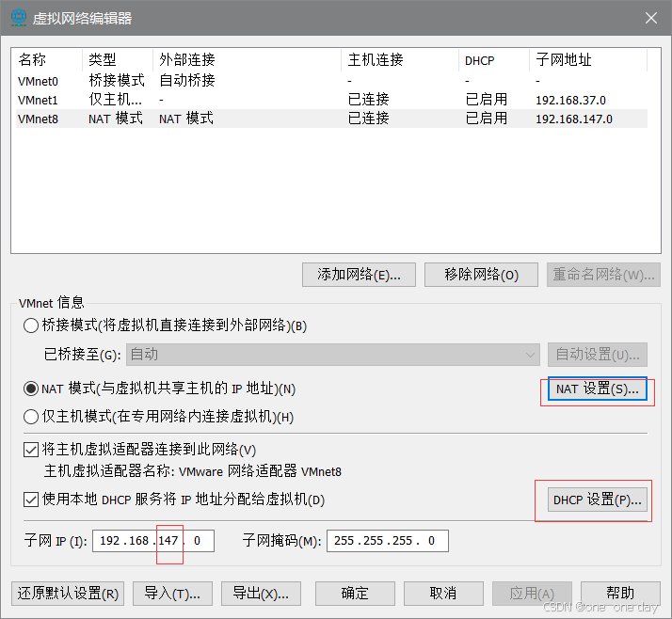672x619 pixels.
Task: Click the 自动设置(U)... button
Action: [x=597, y=355]
